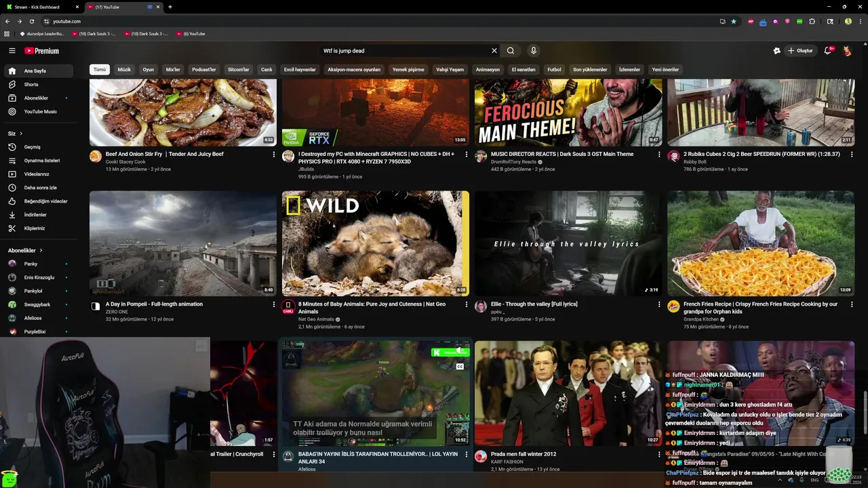Select the Canlı filter chip
This screenshot has height=488, width=868.
coord(267,70)
